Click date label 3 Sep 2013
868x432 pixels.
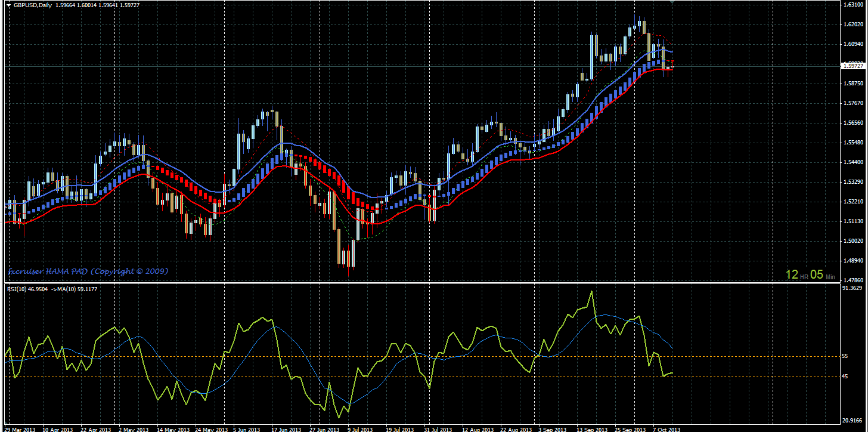click(x=553, y=429)
